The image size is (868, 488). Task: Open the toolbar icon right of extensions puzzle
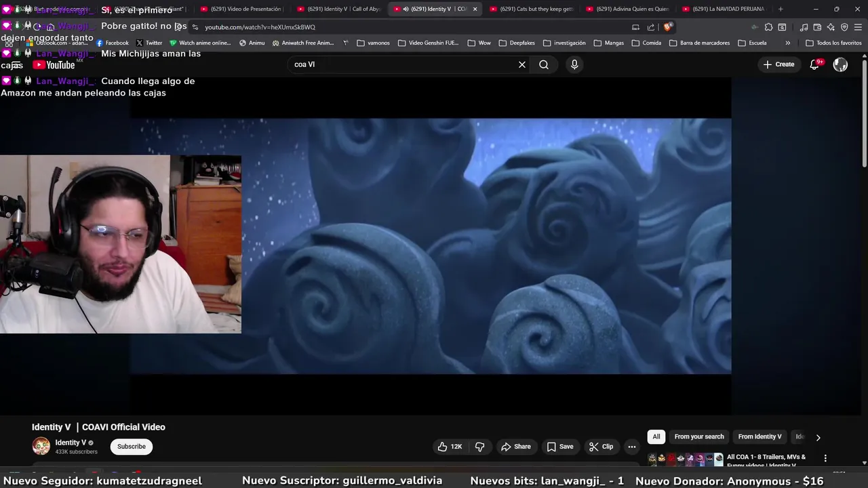pyautogui.click(x=782, y=27)
